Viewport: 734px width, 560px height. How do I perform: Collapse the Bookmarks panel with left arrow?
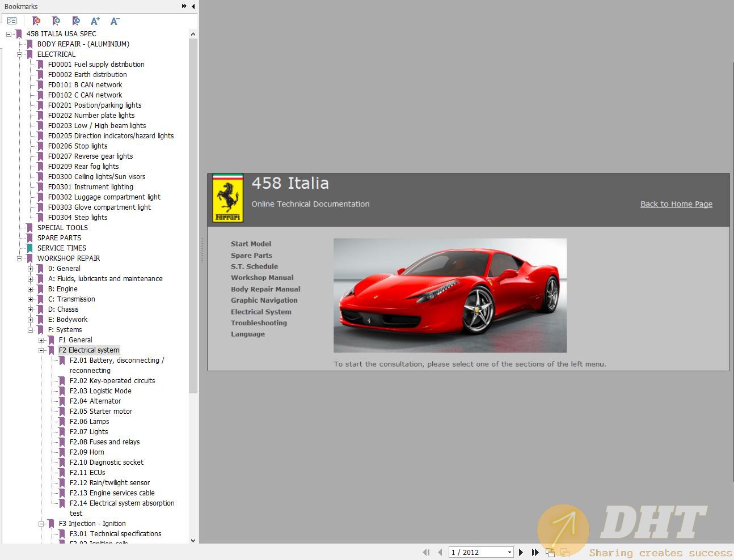pyautogui.click(x=193, y=6)
